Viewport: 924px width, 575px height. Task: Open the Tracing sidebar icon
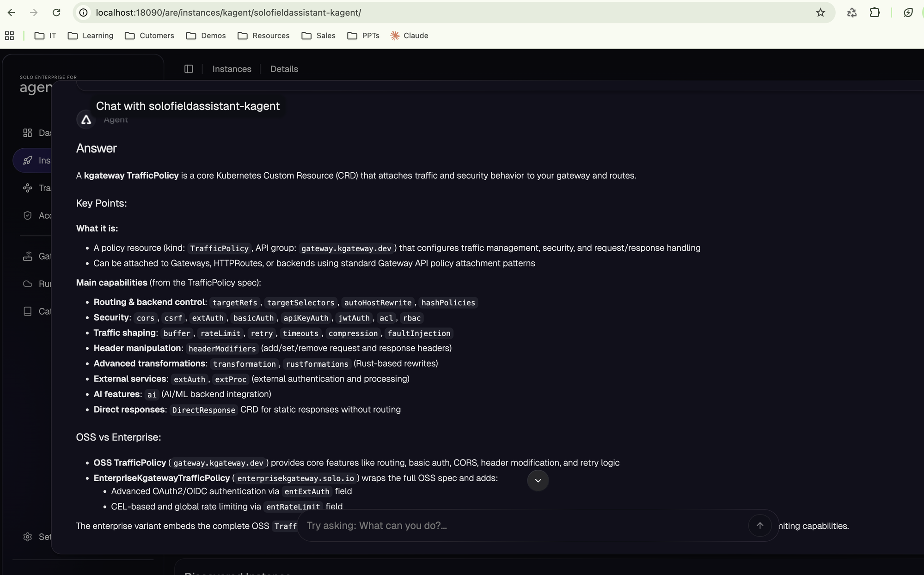28,188
